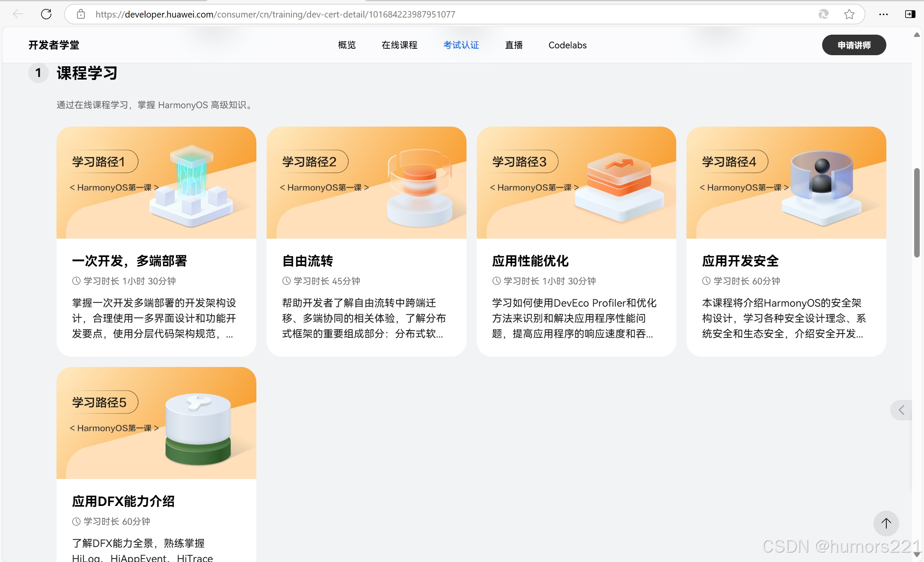Open the Codelabs nav item
This screenshot has height=562, width=924.
pyautogui.click(x=567, y=45)
